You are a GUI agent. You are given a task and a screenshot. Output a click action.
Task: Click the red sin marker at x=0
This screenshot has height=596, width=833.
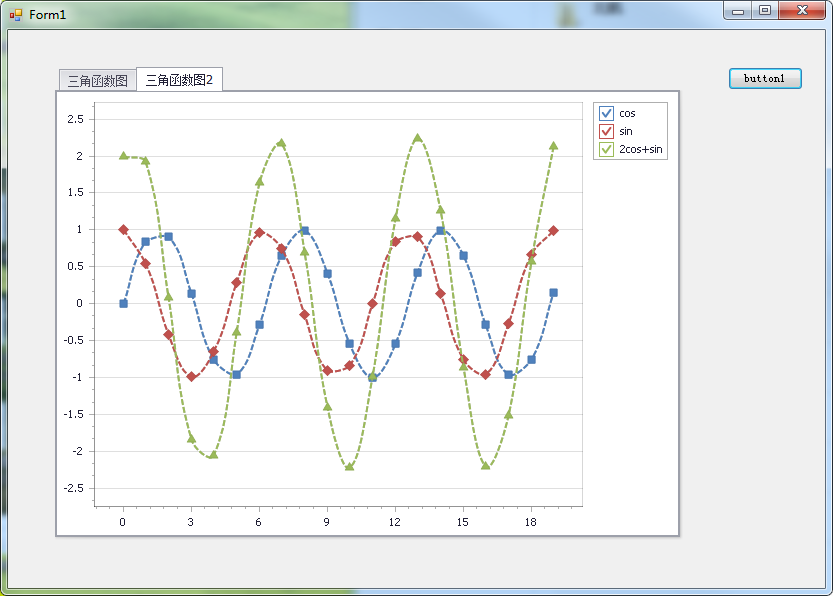click(x=123, y=229)
